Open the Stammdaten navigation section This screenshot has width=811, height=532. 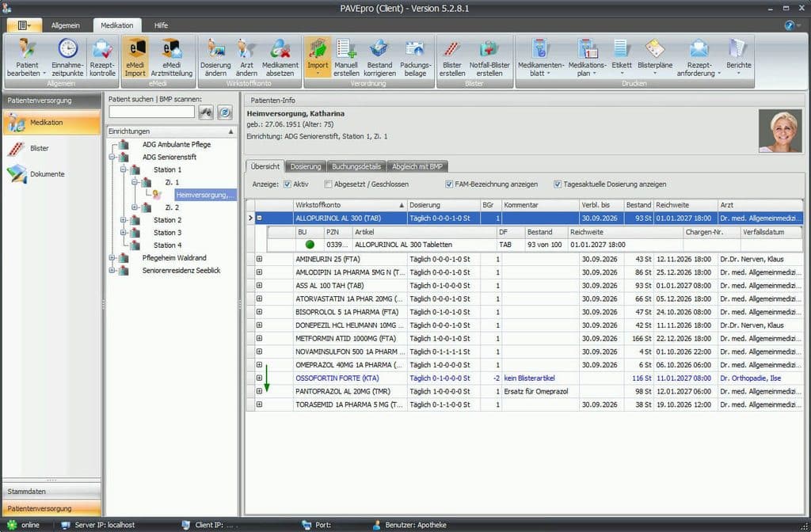coord(51,491)
